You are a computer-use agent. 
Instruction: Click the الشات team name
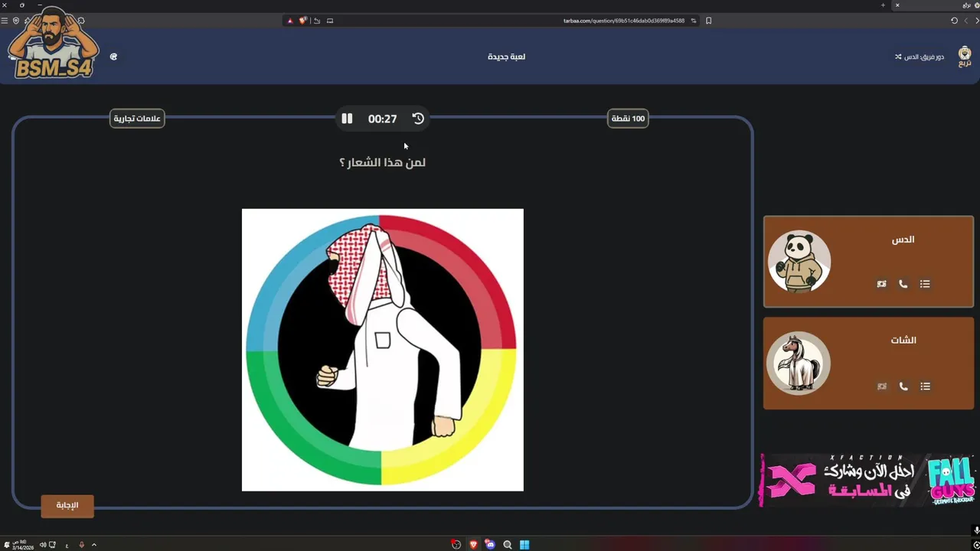click(x=903, y=340)
